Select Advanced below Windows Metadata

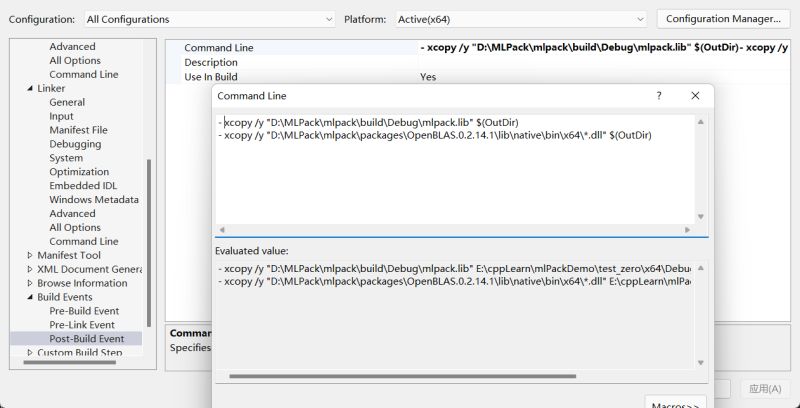coord(72,214)
